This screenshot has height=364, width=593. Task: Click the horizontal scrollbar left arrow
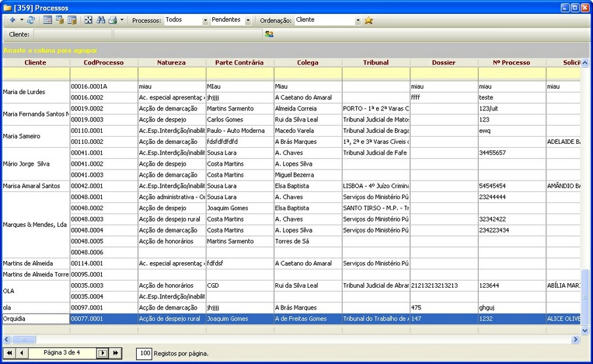coord(7,340)
